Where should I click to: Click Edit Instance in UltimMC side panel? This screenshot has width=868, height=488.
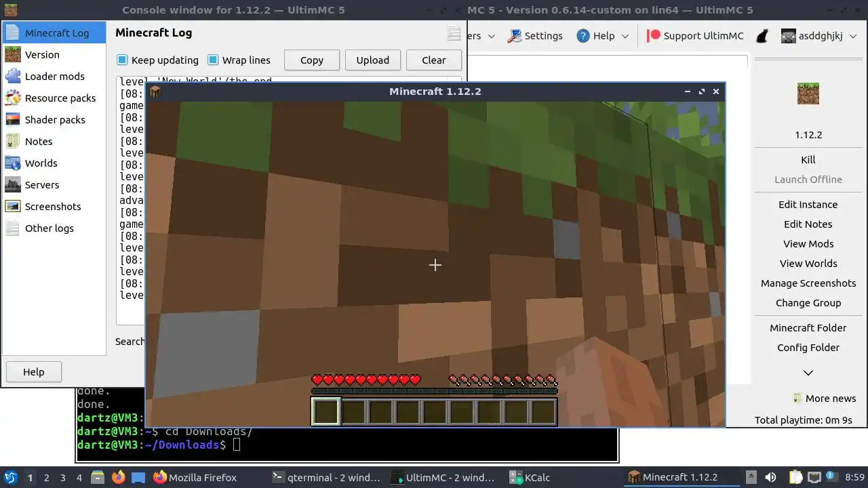[808, 205]
